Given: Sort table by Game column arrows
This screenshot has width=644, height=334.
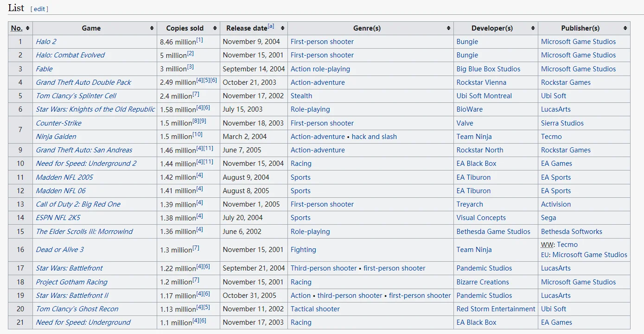Looking at the screenshot, I should click(x=152, y=28).
